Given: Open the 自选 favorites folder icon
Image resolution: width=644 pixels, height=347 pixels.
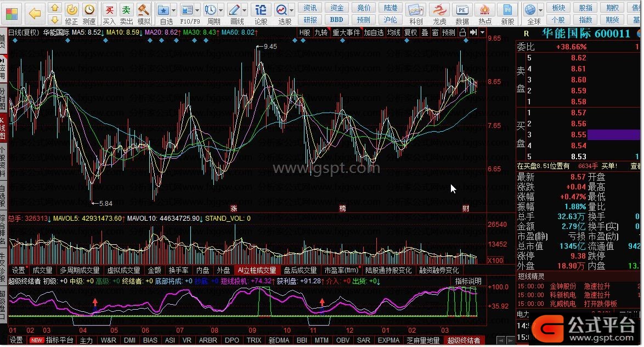Looking at the screenshot, I should [x=164, y=9].
